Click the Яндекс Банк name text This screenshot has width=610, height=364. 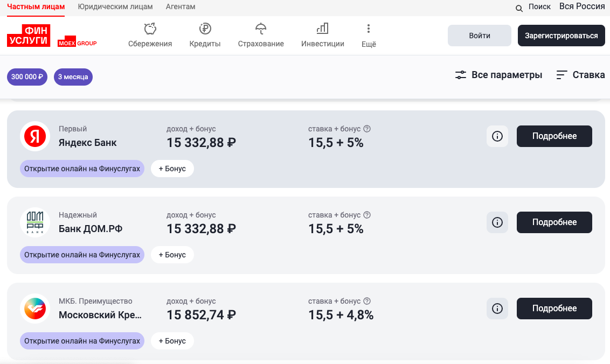pyautogui.click(x=87, y=143)
